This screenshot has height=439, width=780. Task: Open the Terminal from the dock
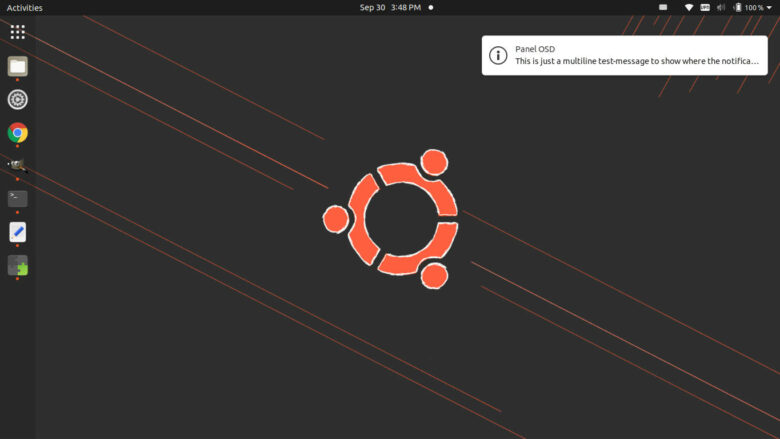(x=17, y=199)
